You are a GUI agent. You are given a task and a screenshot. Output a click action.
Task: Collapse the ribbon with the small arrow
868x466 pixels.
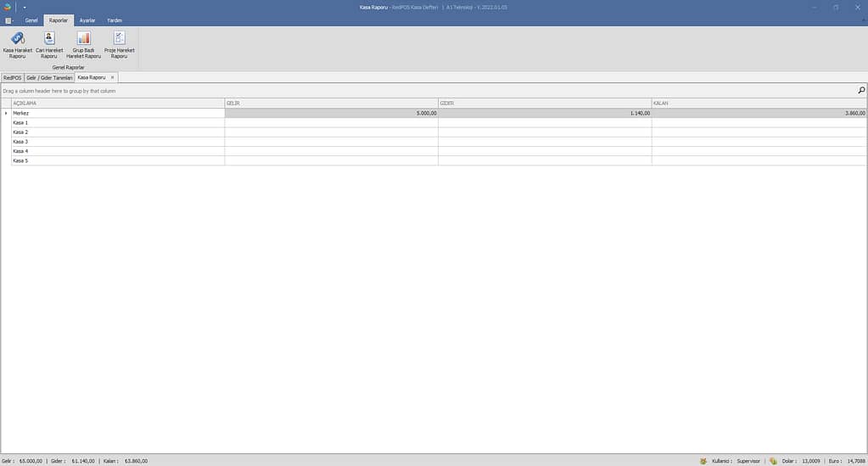coord(864,20)
